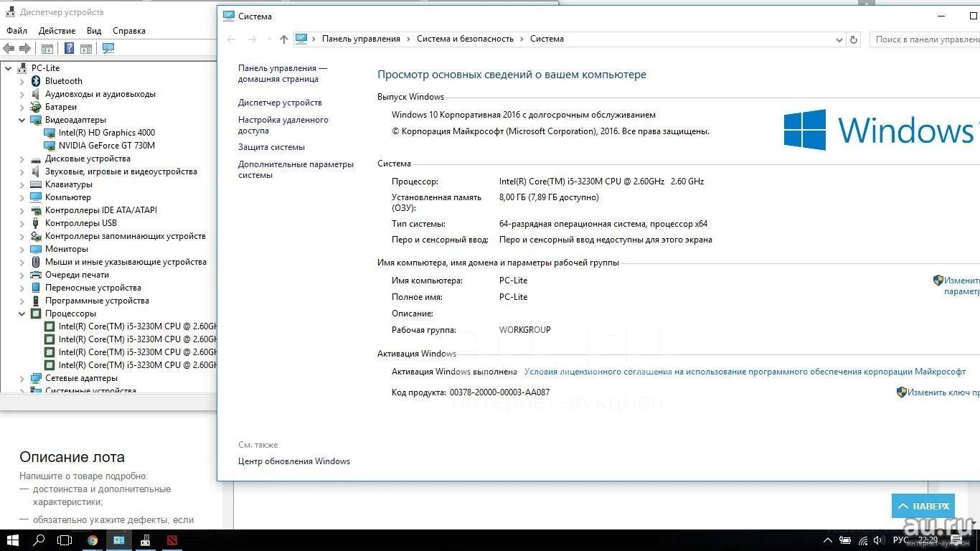This screenshot has height=551, width=980.
Task: Collapse the Видеоадаптеры node
Action: (22, 120)
